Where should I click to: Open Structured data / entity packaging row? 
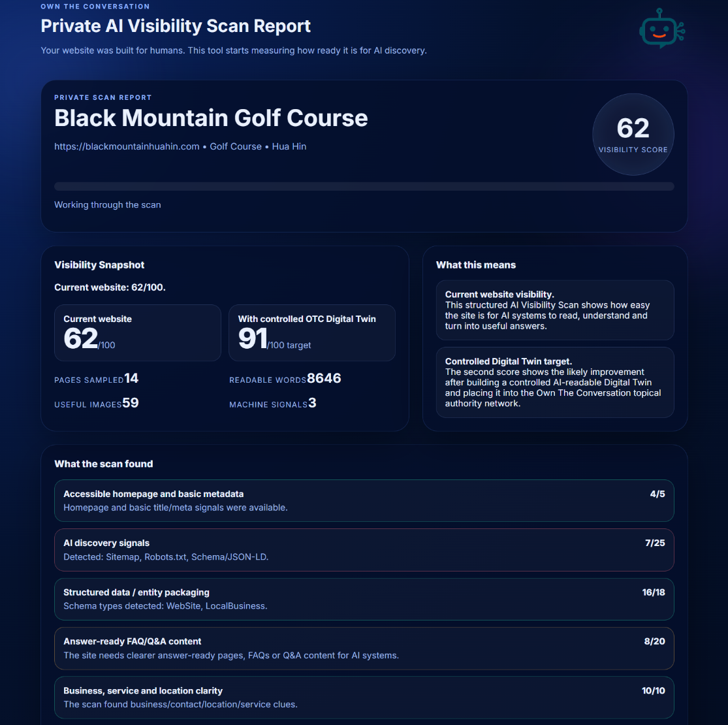(x=364, y=599)
